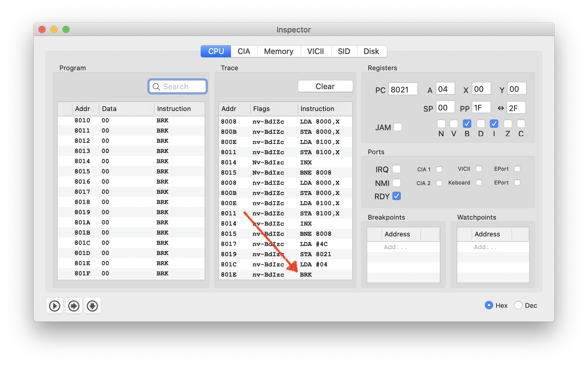Uncheck the B flag checkbox
588x366 pixels.
click(x=467, y=123)
